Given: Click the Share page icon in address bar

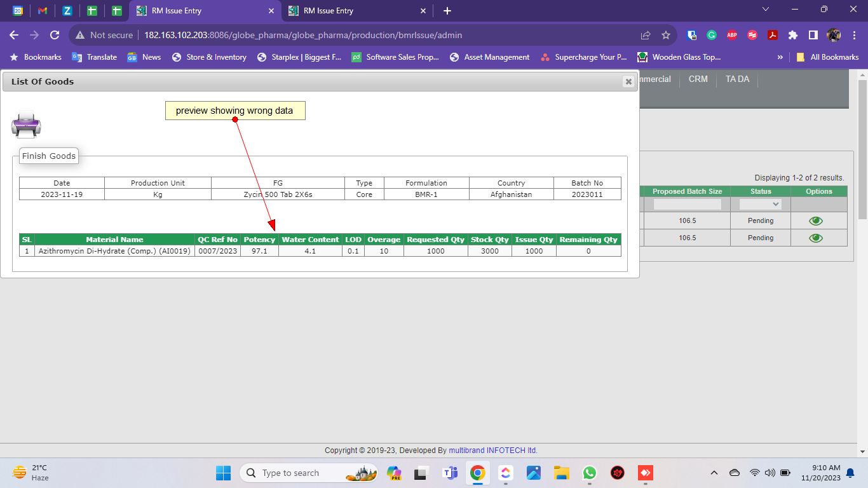Looking at the screenshot, I should point(646,36).
